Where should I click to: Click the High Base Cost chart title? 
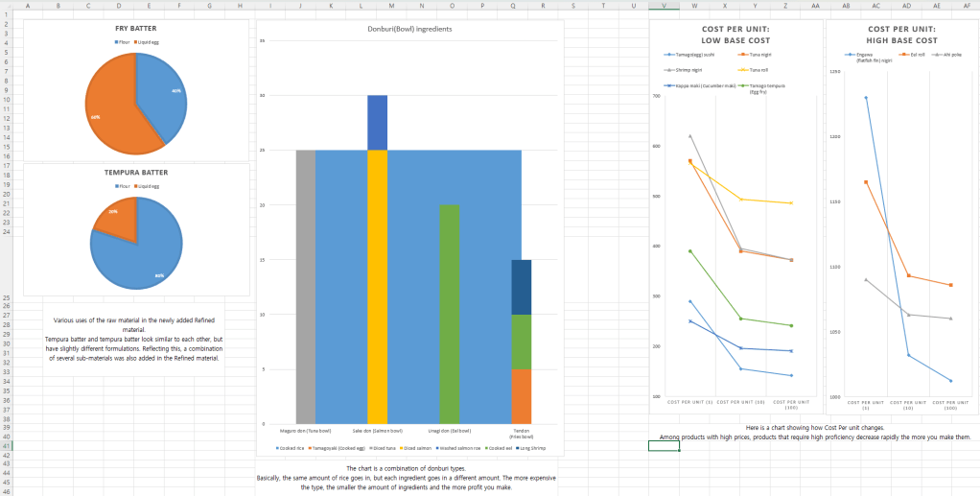[901, 35]
